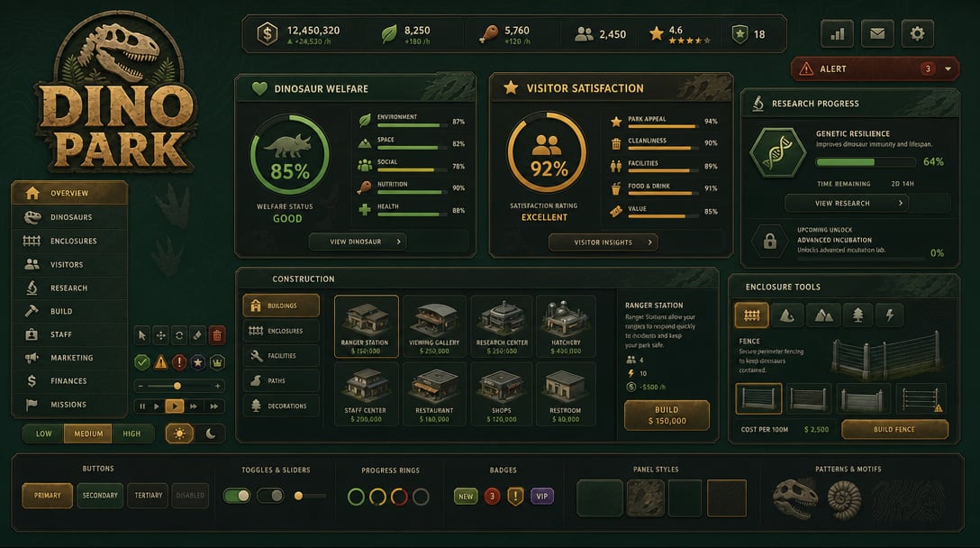Select the Viewing Gallery building thumbnail
Viewport: 980px width, 548px height.
click(x=434, y=326)
